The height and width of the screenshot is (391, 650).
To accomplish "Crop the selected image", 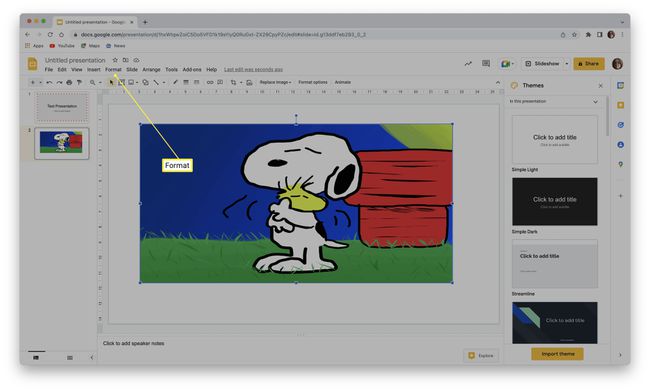I will tap(233, 83).
